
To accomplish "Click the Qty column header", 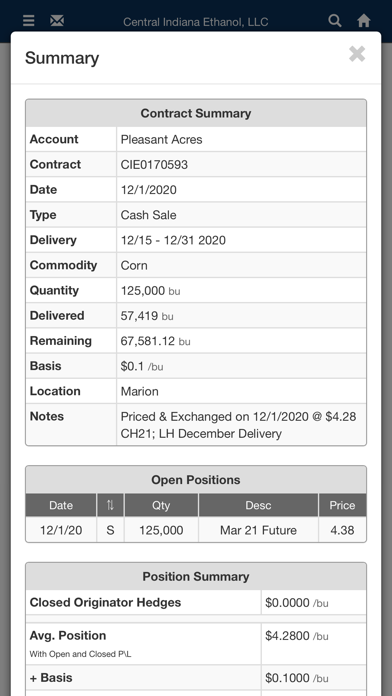I will (161, 505).
